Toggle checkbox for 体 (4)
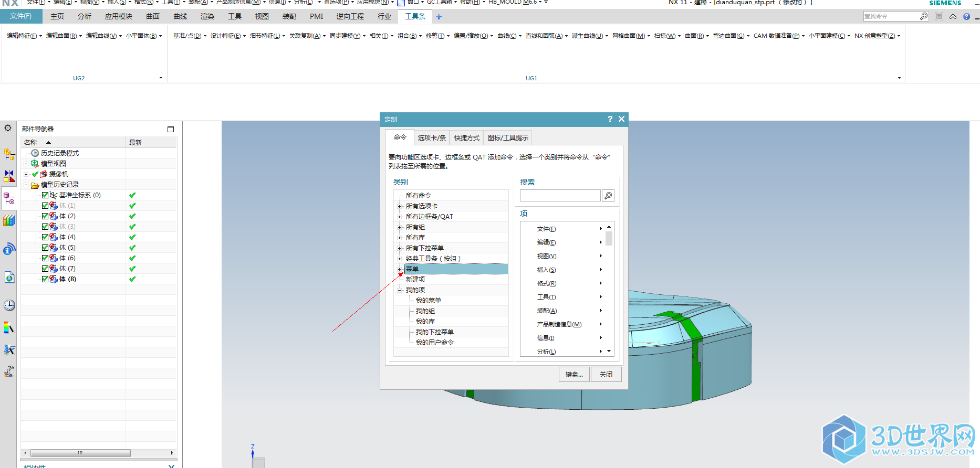980x468 pixels. pyautogui.click(x=45, y=237)
